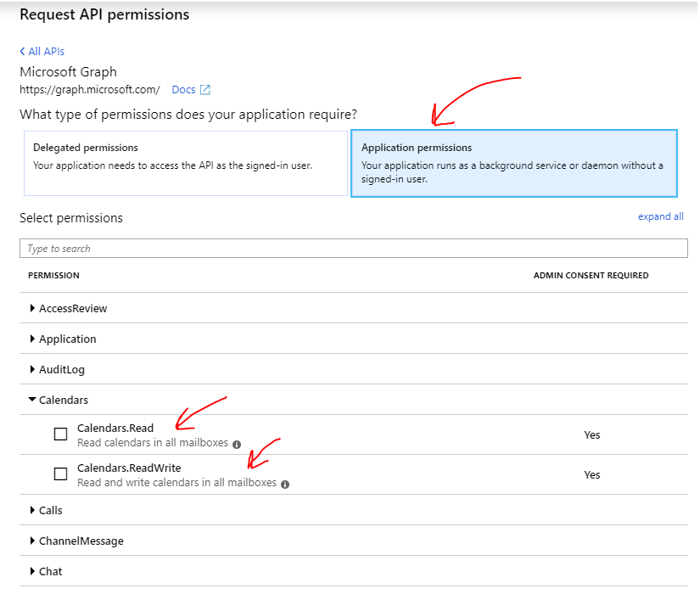This screenshot has width=700, height=594.
Task: Click the Docs external link icon
Action: point(205,90)
